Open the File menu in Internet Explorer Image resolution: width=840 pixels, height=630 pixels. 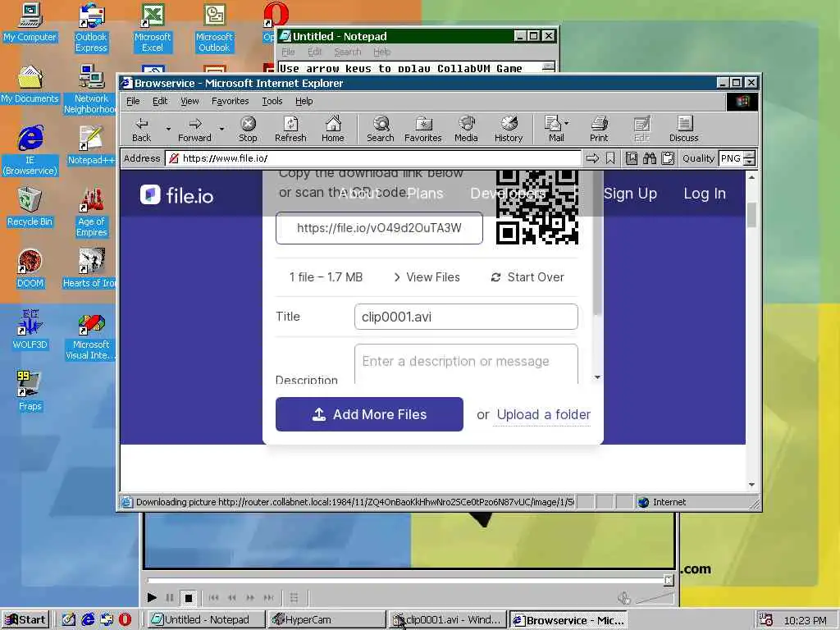(x=133, y=101)
